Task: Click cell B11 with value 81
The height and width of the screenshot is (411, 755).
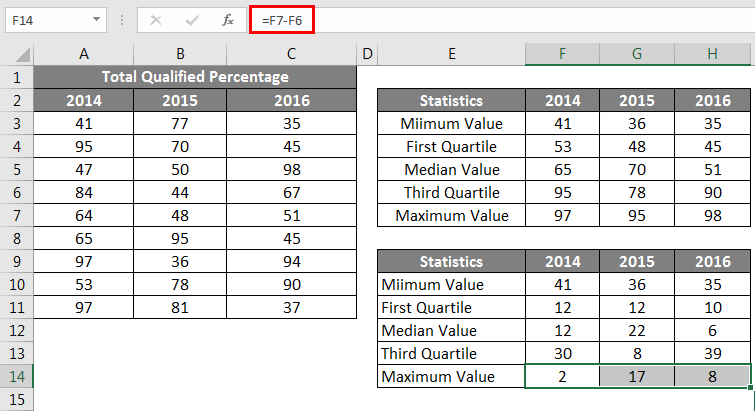Action: click(x=180, y=308)
